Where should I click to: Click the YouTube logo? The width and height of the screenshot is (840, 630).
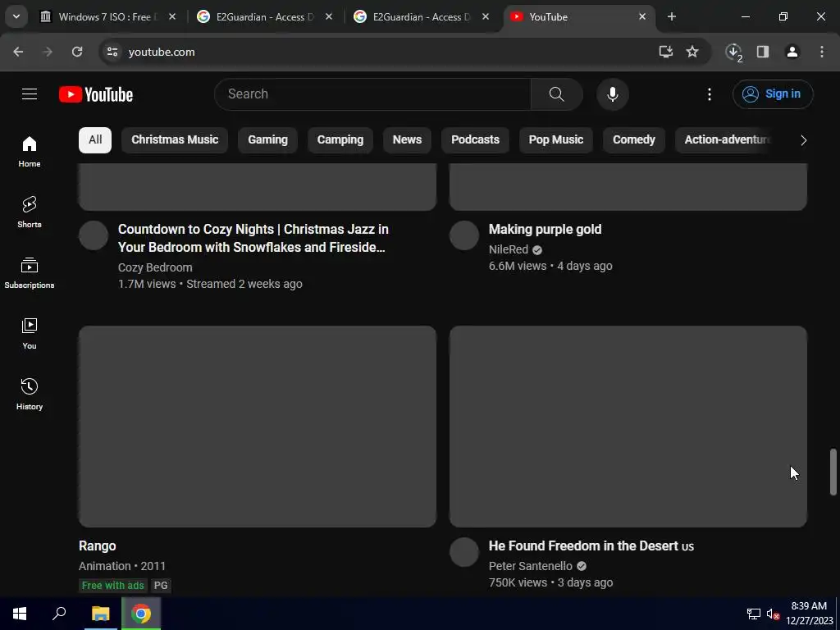click(96, 94)
